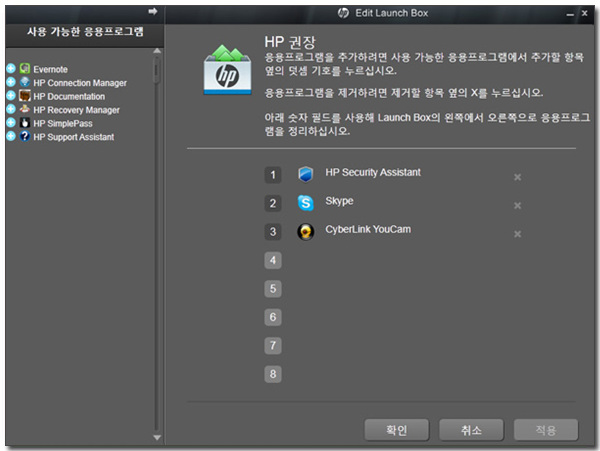This screenshot has width=600, height=451.
Task: Click the HP Security Assistant shield icon
Action: [x=305, y=174]
